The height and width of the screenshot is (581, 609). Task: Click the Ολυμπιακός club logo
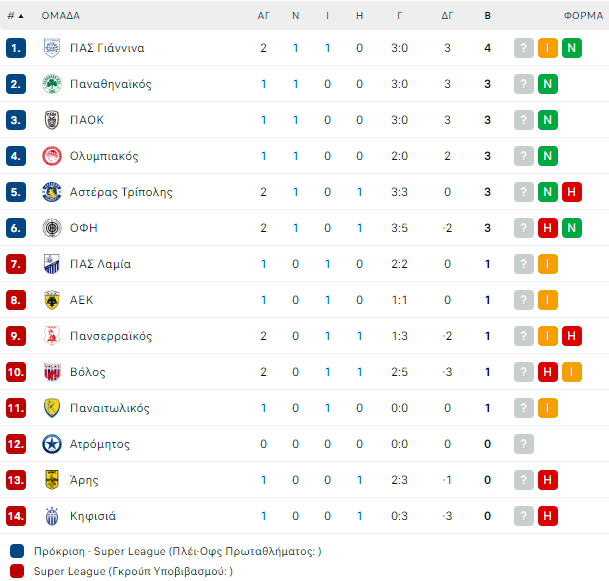pos(52,156)
